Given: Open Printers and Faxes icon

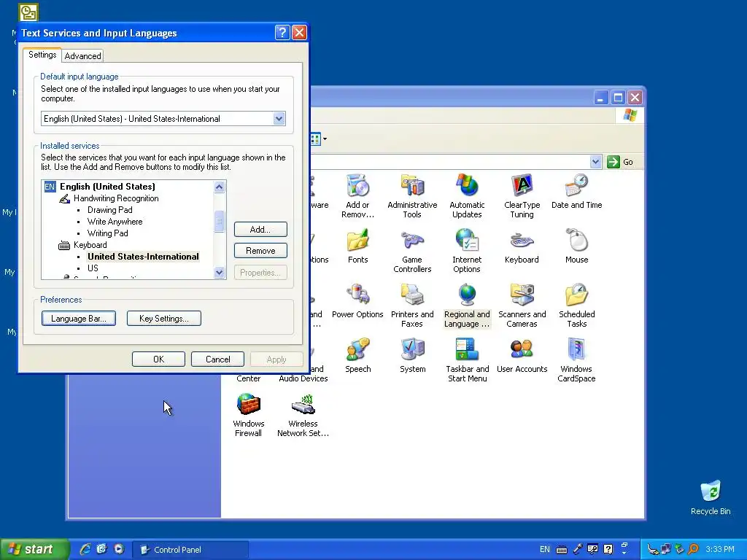Looking at the screenshot, I should [x=412, y=306].
